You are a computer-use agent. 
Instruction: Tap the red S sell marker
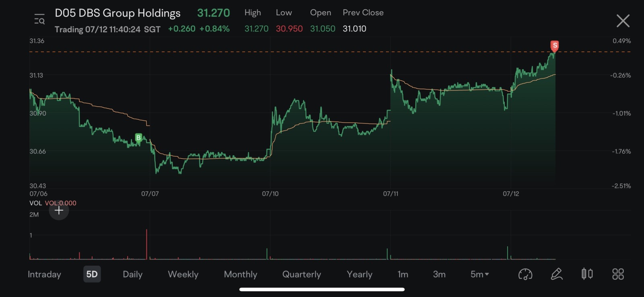pos(555,46)
